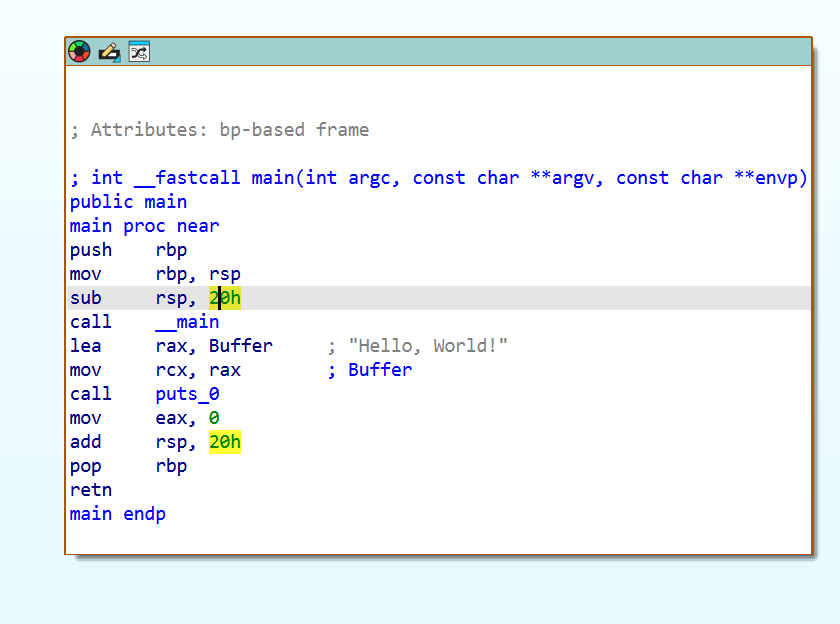Jump to the __main call target
The width and height of the screenshot is (840, 624).
click(x=187, y=322)
